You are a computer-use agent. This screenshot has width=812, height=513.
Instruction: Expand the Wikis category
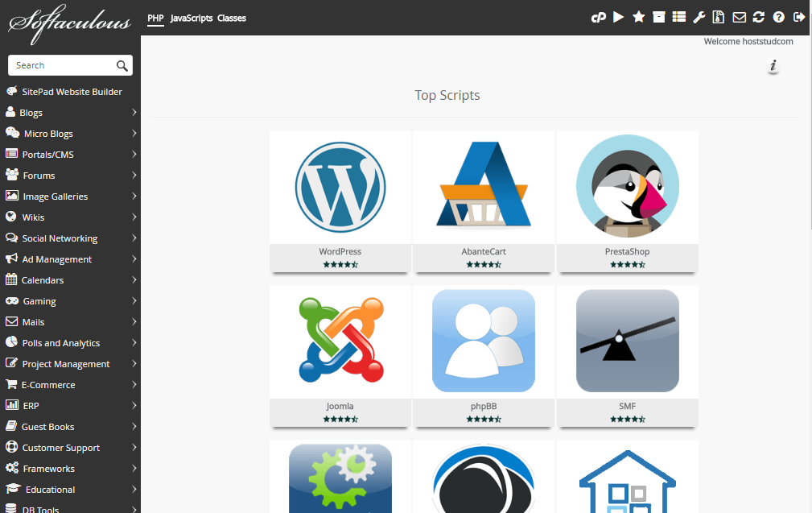click(x=70, y=217)
